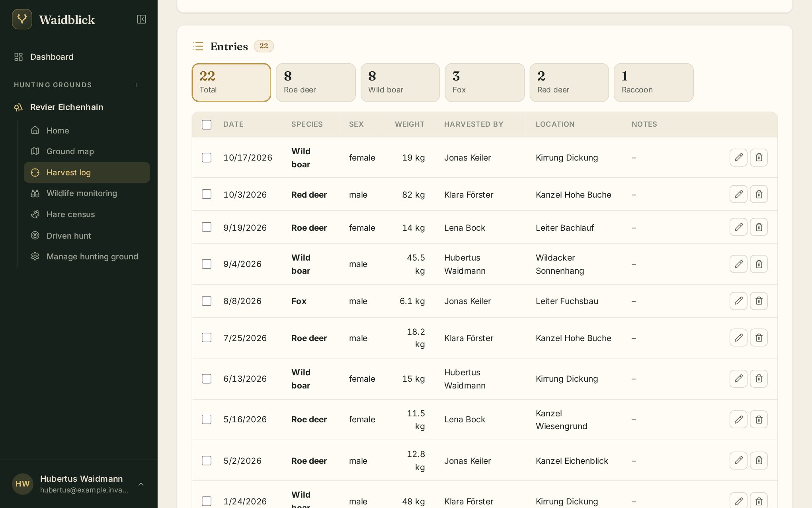Screen dimensions: 812x508
Task: Edit the 5/2/2026 Roe deer entry
Action: pyautogui.click(x=738, y=461)
